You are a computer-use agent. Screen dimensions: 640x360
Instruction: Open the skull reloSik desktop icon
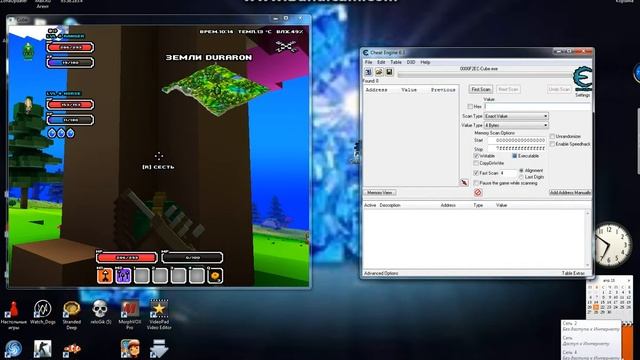pyautogui.click(x=100, y=312)
